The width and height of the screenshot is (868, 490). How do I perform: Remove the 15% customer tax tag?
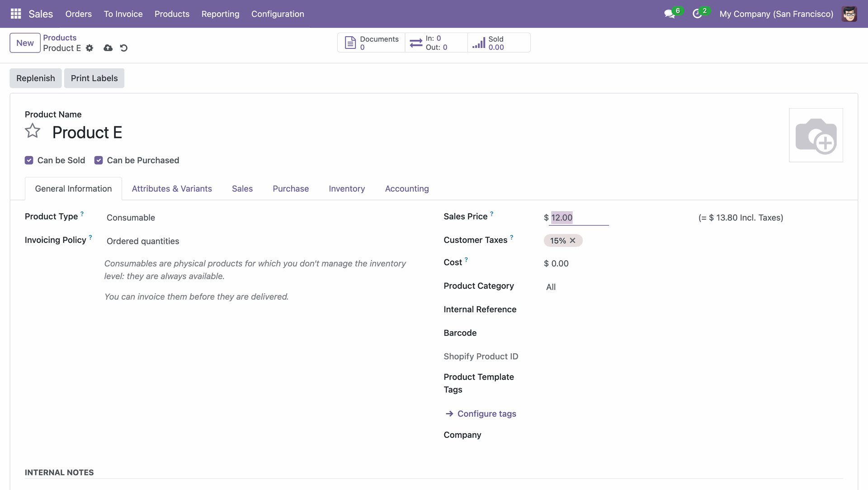click(x=573, y=241)
